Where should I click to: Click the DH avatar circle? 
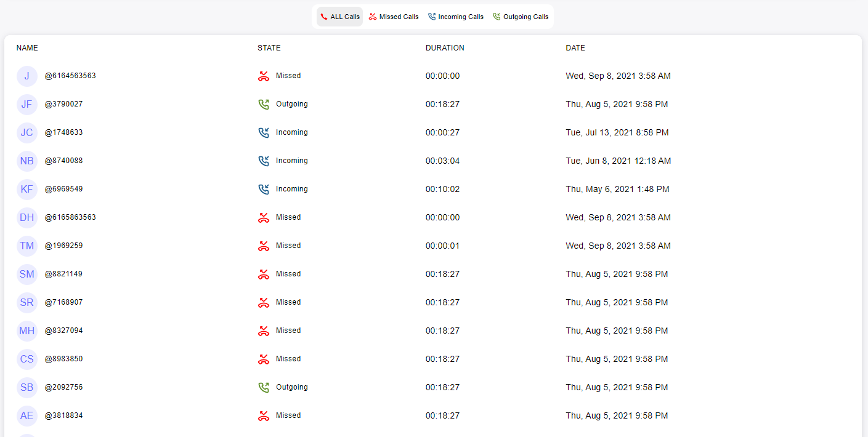click(27, 217)
